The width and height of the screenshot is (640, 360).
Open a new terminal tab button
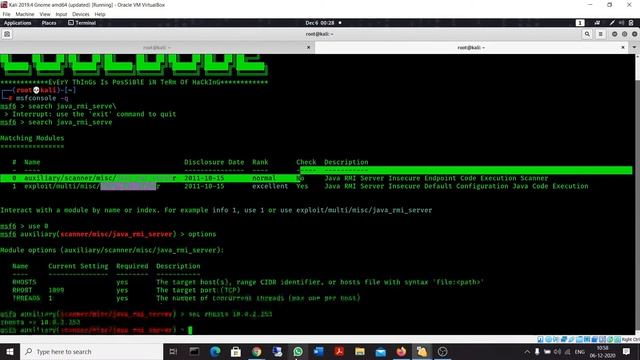point(7,34)
